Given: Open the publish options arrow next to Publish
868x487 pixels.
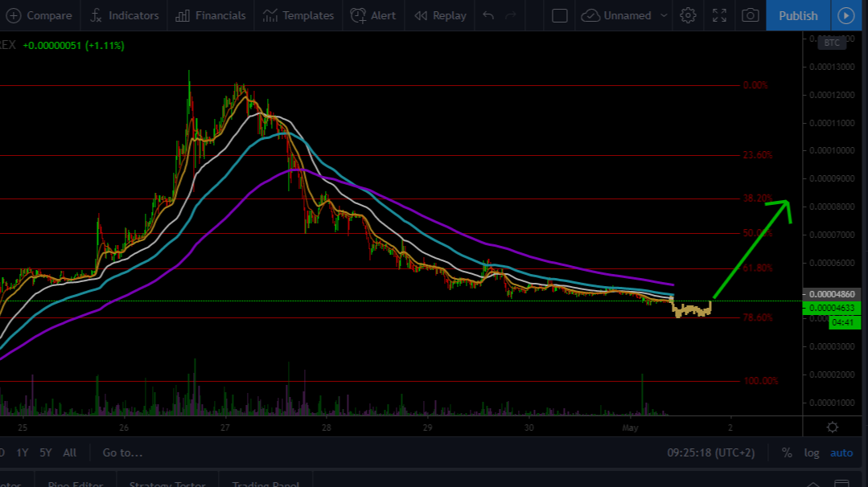Looking at the screenshot, I should [846, 15].
